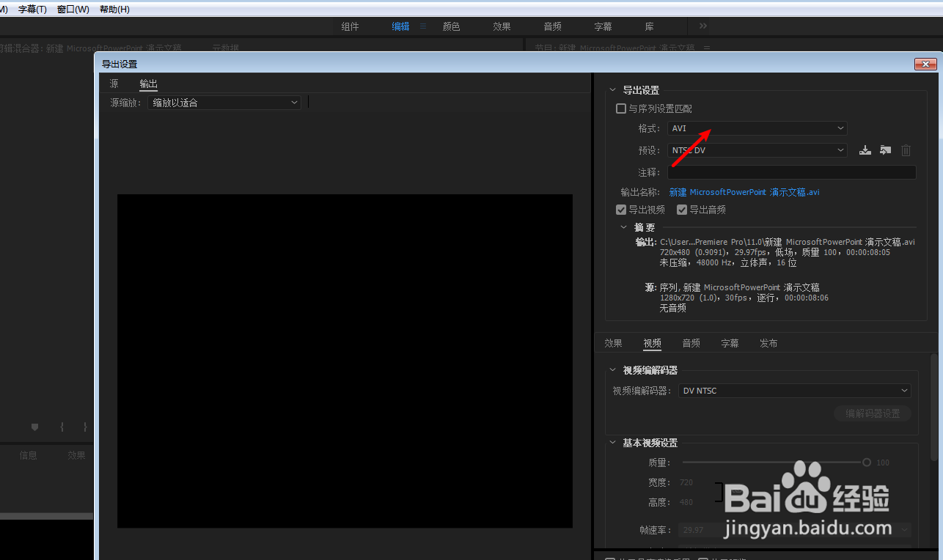943x560 pixels.
Task: Delete the current NTSC DV preset
Action: tap(906, 150)
